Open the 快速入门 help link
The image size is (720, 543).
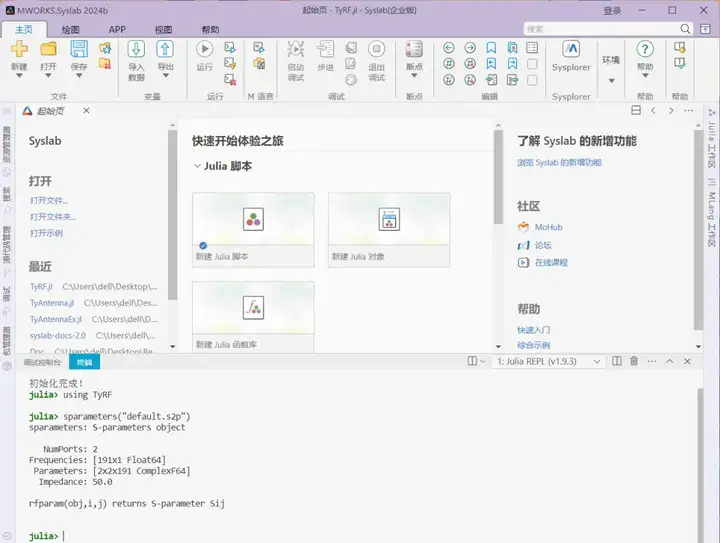click(534, 330)
